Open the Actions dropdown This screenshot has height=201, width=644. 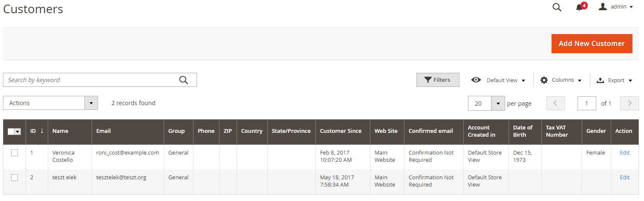coord(50,103)
